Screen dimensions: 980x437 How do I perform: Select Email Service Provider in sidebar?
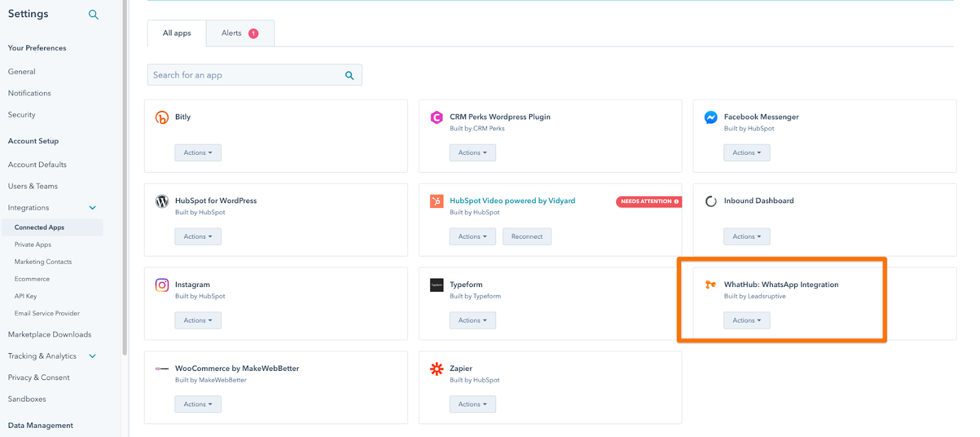point(47,313)
